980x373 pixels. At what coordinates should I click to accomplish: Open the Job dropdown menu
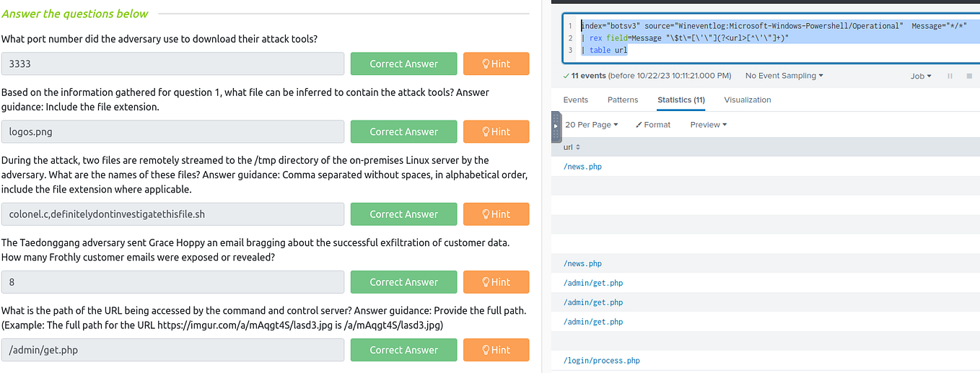[921, 76]
